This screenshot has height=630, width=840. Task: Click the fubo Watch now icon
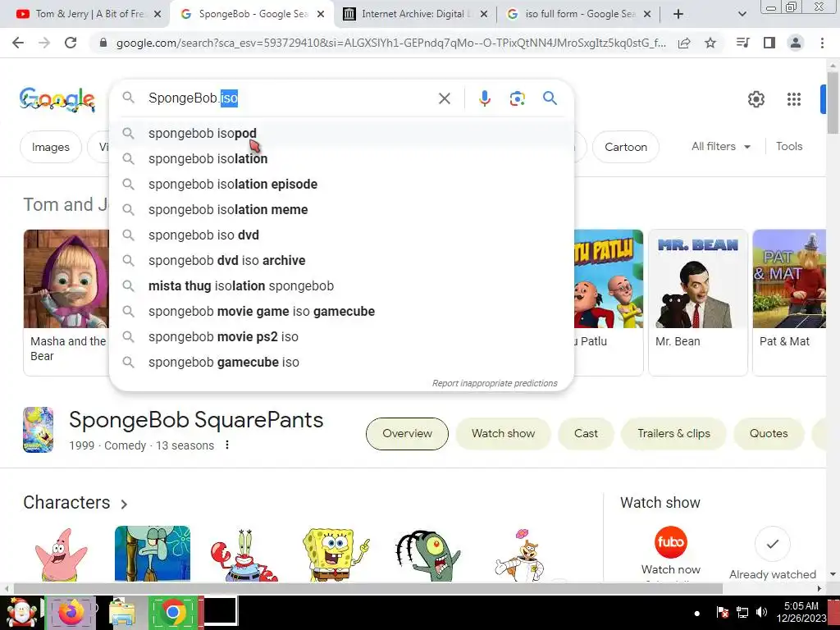[x=670, y=542]
